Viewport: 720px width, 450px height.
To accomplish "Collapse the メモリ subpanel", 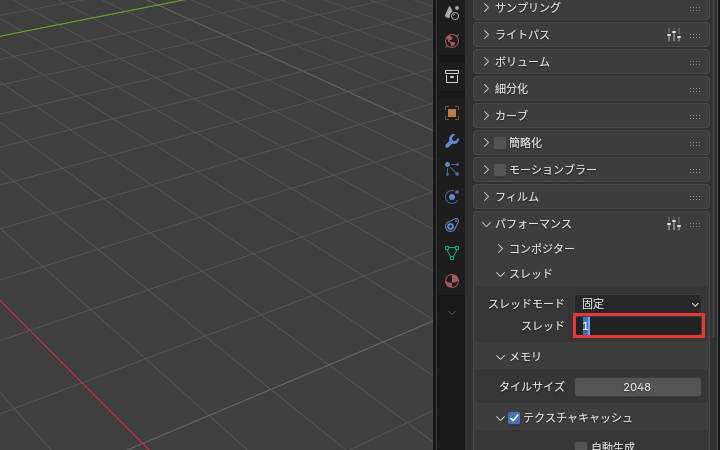I will (501, 357).
